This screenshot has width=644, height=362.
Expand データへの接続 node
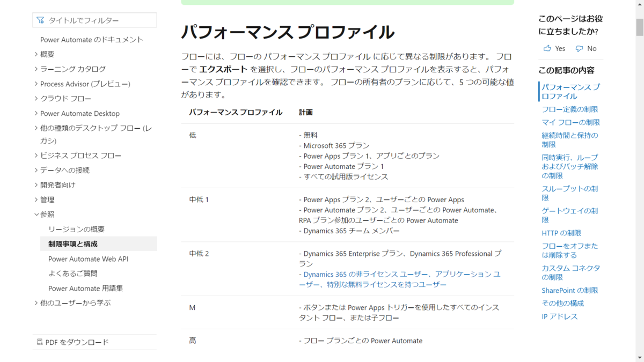(x=36, y=170)
